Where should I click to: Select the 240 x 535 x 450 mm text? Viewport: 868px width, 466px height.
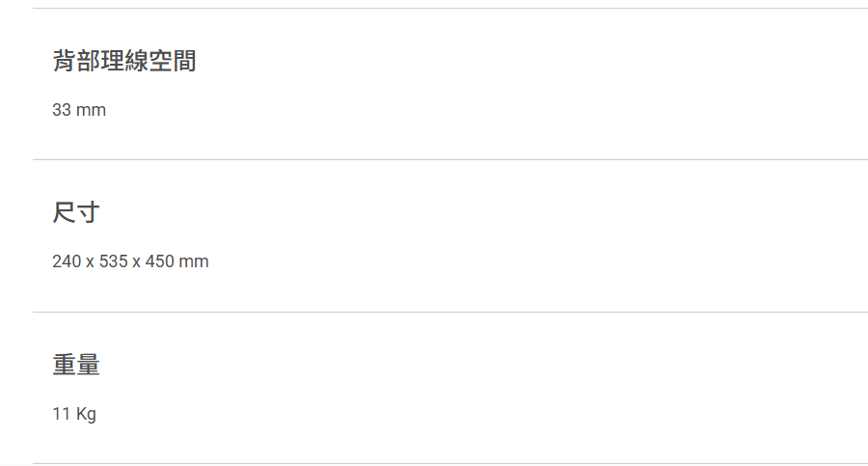coord(130,261)
